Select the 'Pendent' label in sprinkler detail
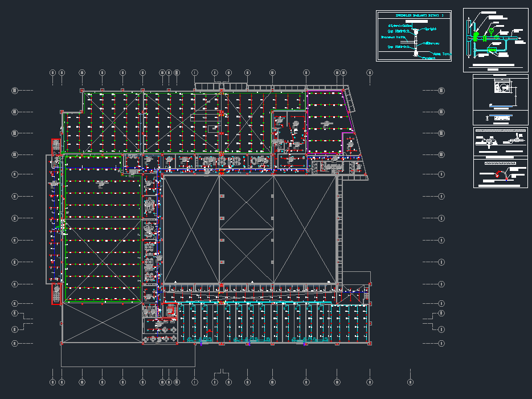 (428, 58)
